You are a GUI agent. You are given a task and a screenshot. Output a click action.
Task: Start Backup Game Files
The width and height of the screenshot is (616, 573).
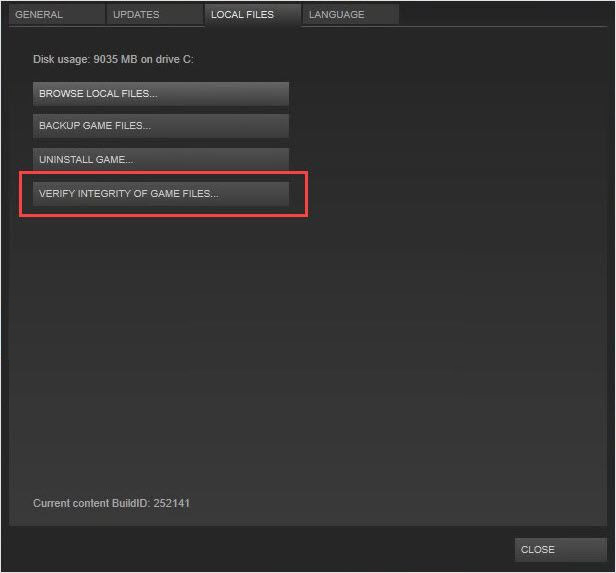[x=161, y=126]
